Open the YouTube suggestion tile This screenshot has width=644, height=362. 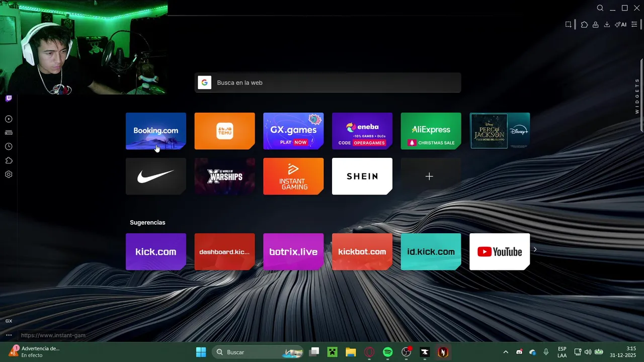(x=500, y=251)
